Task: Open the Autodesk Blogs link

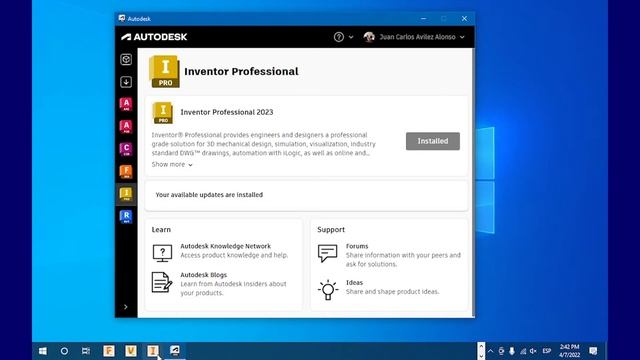Action: 204,275
